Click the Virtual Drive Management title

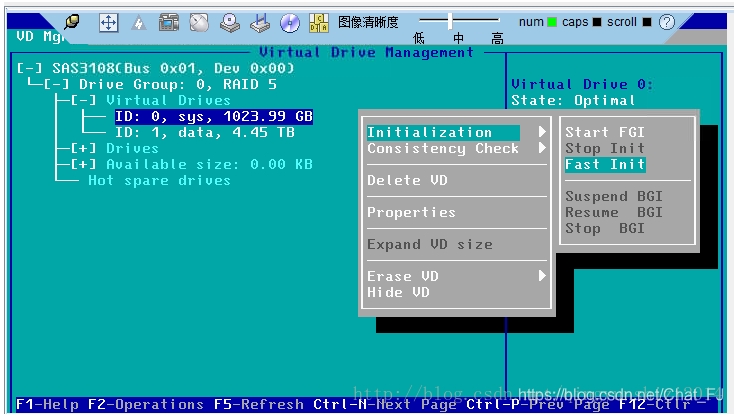(367, 52)
